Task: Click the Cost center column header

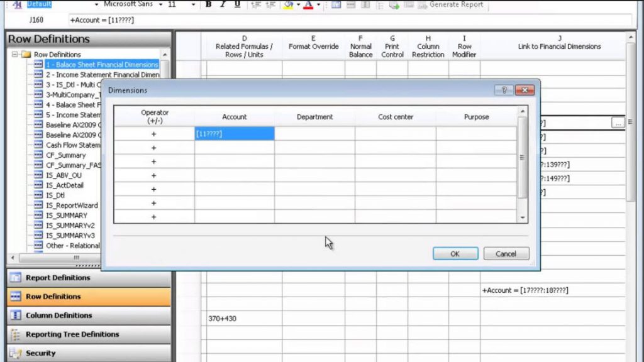Action: [396, 116]
